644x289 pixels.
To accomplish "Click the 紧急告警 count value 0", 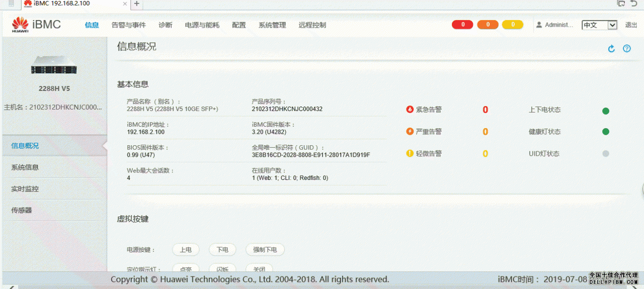I will (x=485, y=110).
